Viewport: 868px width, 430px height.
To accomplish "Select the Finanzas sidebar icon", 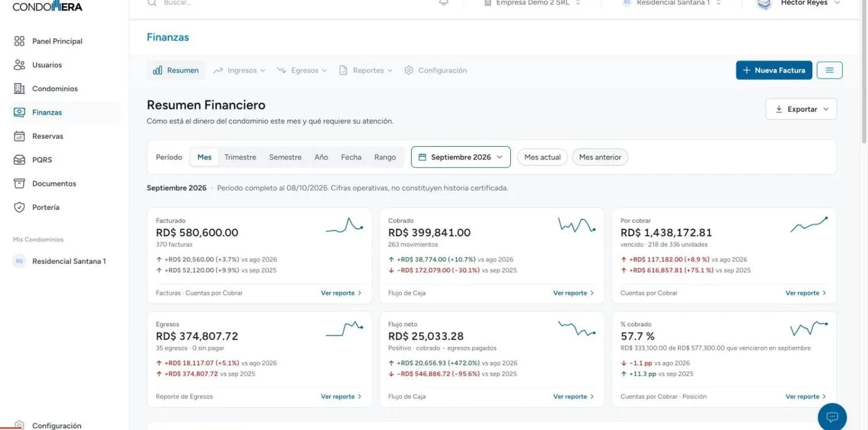I will pyautogui.click(x=19, y=112).
